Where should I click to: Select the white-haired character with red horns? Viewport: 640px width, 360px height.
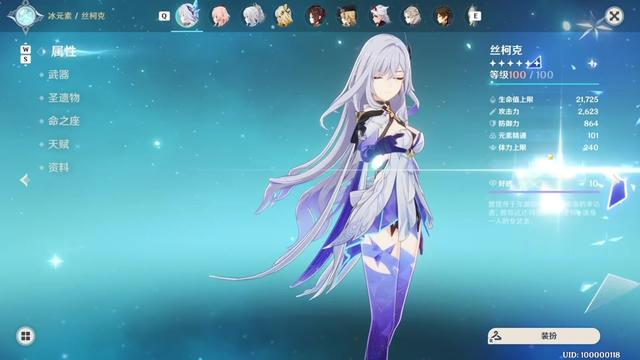point(379,16)
